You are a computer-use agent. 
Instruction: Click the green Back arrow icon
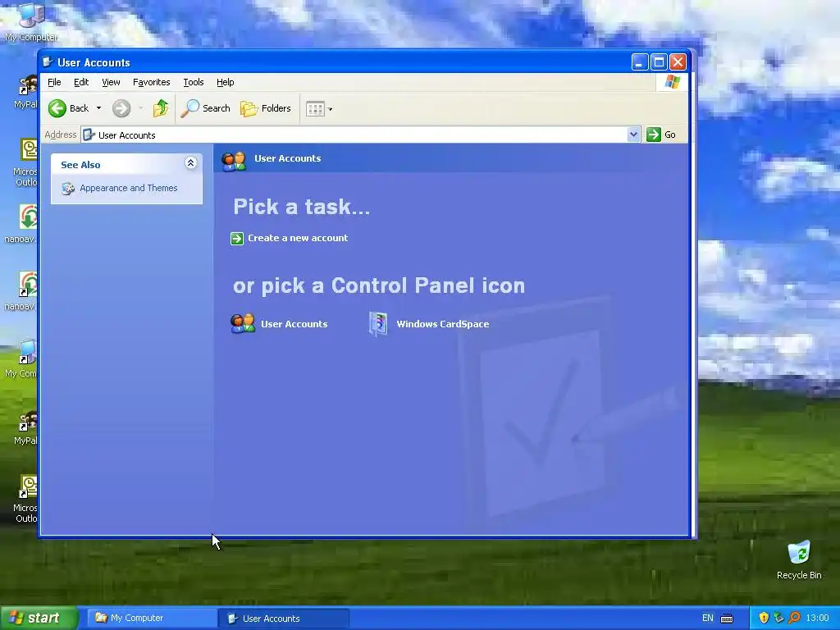57,108
